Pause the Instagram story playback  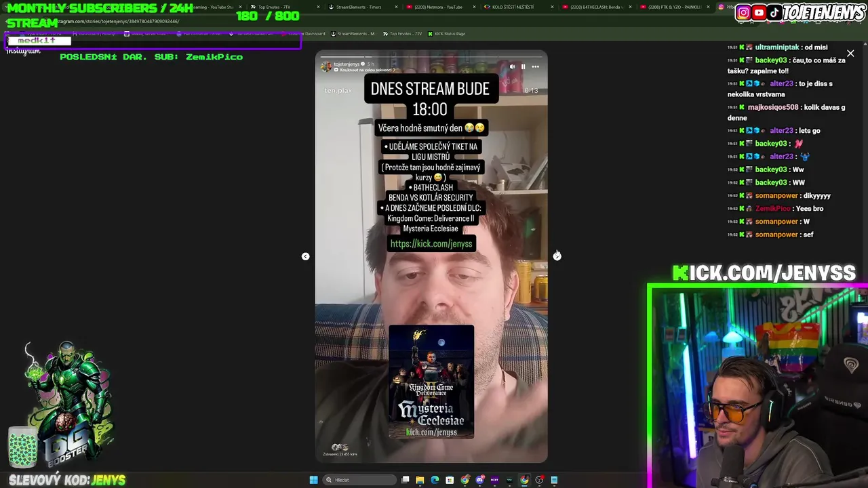click(x=523, y=66)
